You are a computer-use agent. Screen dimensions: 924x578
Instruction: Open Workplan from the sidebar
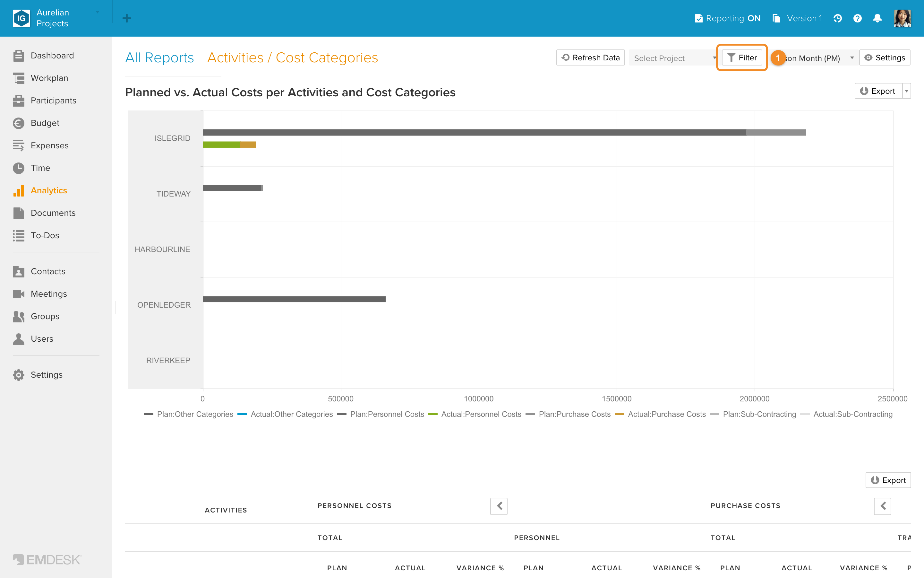(49, 78)
